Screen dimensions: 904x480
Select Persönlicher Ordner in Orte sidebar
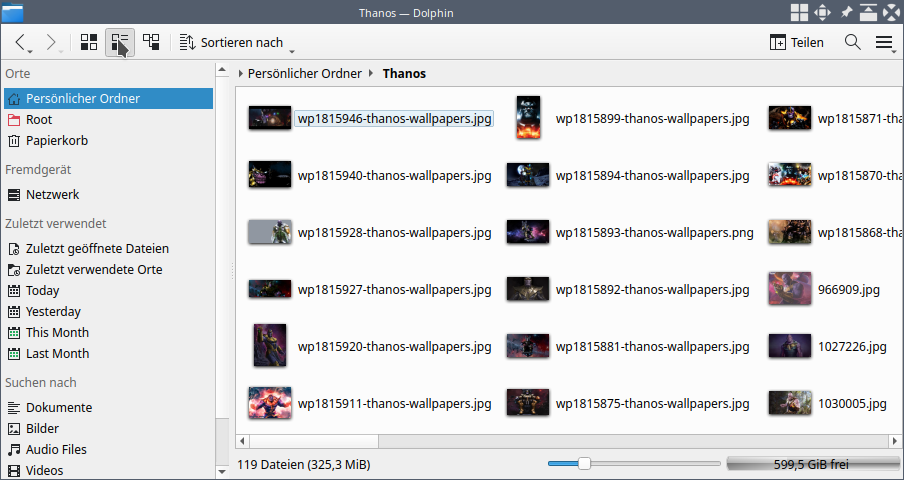point(108,99)
